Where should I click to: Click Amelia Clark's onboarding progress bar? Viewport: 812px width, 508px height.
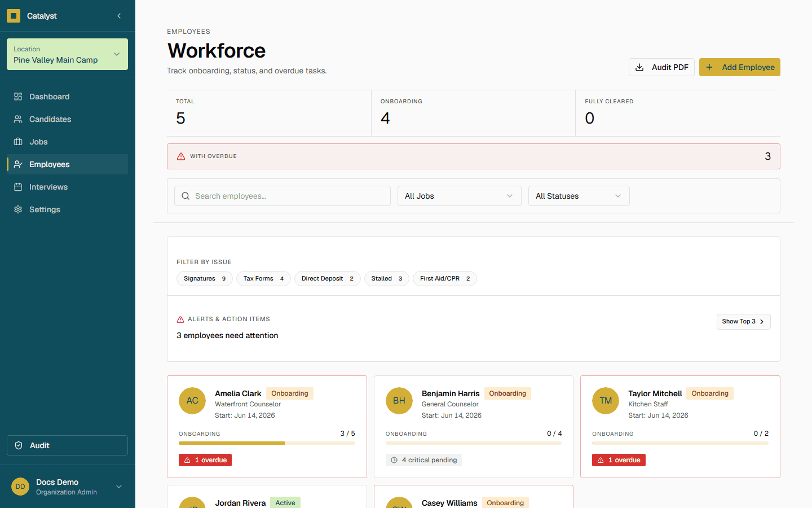(267, 443)
